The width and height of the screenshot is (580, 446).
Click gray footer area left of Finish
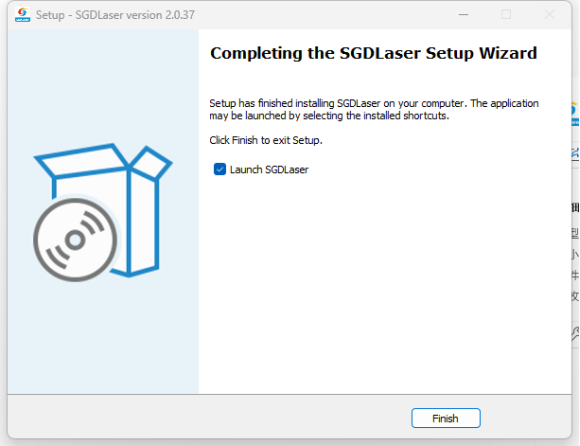pyautogui.click(x=207, y=417)
